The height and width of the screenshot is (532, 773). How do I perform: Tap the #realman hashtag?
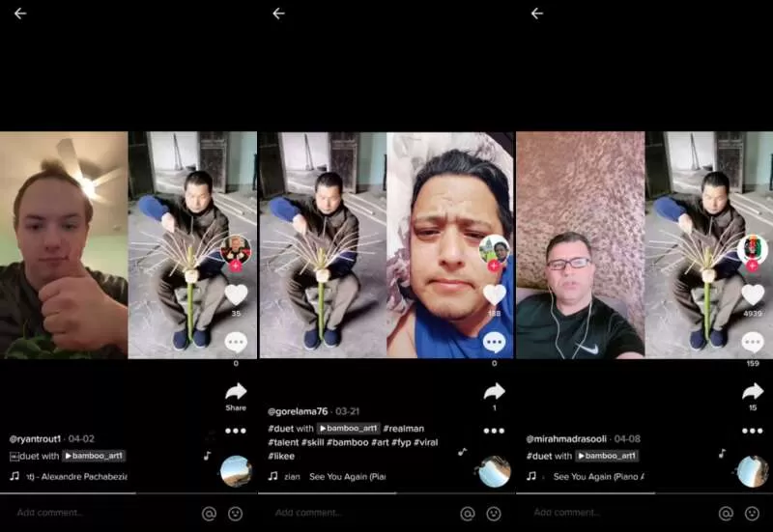(x=403, y=429)
